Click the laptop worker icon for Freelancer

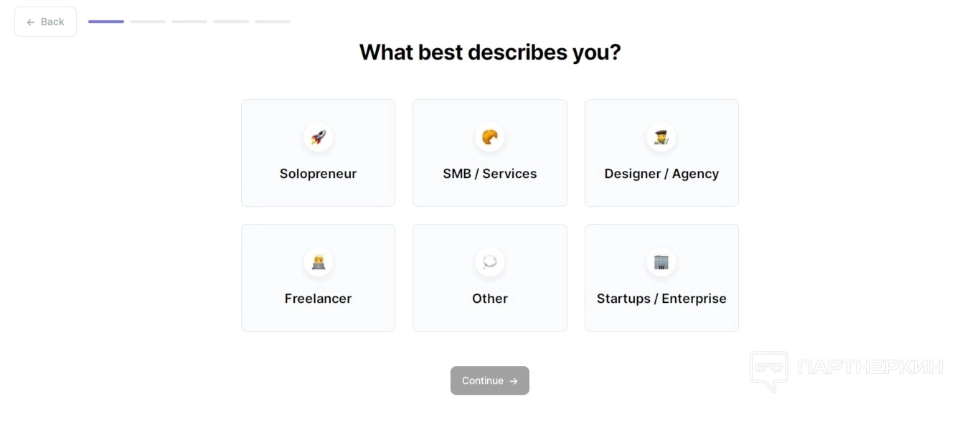319,262
